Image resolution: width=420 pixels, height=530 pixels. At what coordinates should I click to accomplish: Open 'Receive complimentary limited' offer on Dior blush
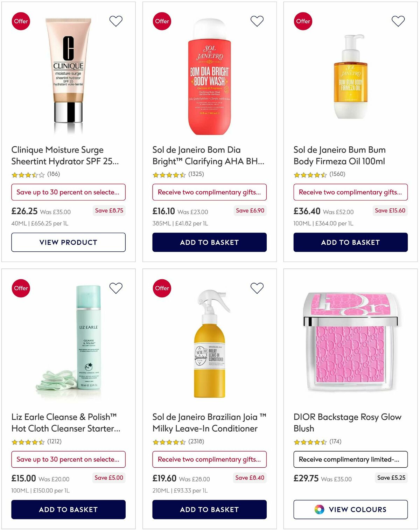350,459
